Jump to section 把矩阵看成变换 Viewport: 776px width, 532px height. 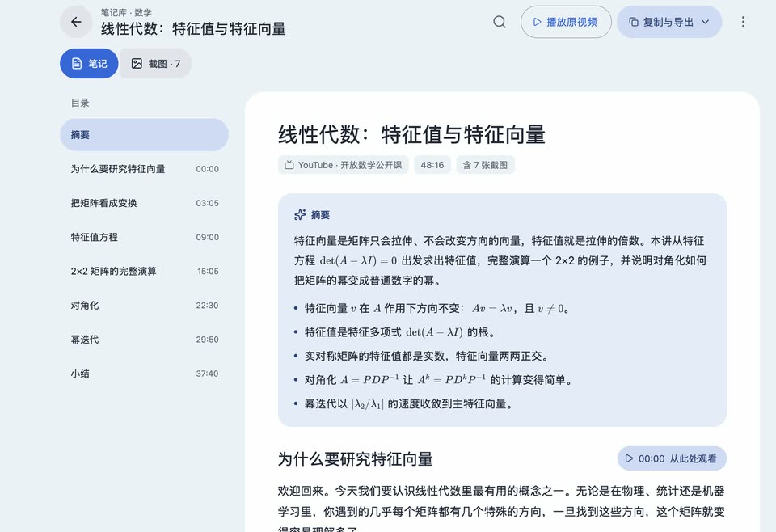pyautogui.click(x=144, y=203)
